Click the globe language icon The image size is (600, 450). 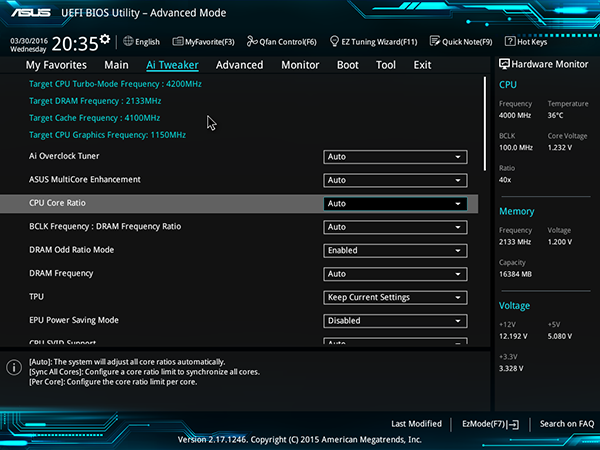pyautogui.click(x=128, y=41)
